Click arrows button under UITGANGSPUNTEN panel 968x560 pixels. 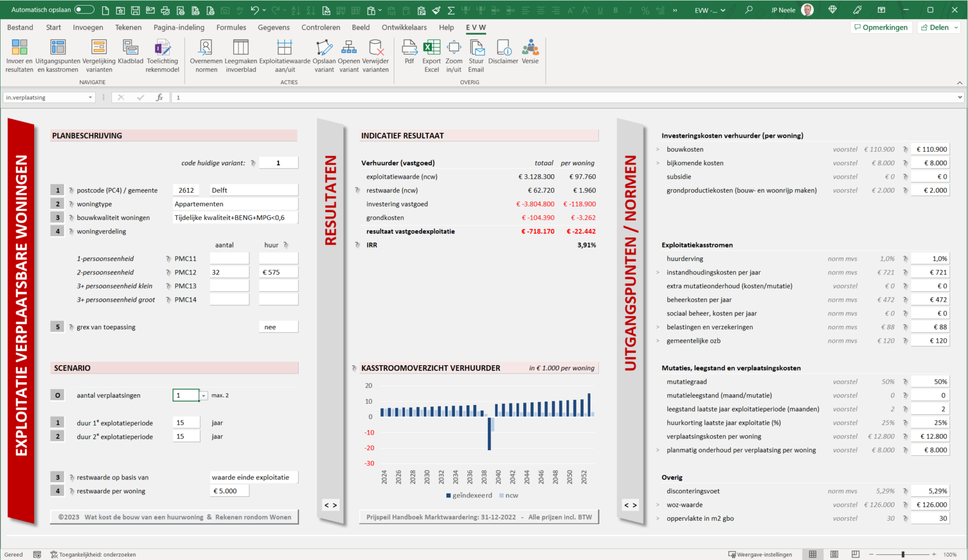click(x=630, y=505)
